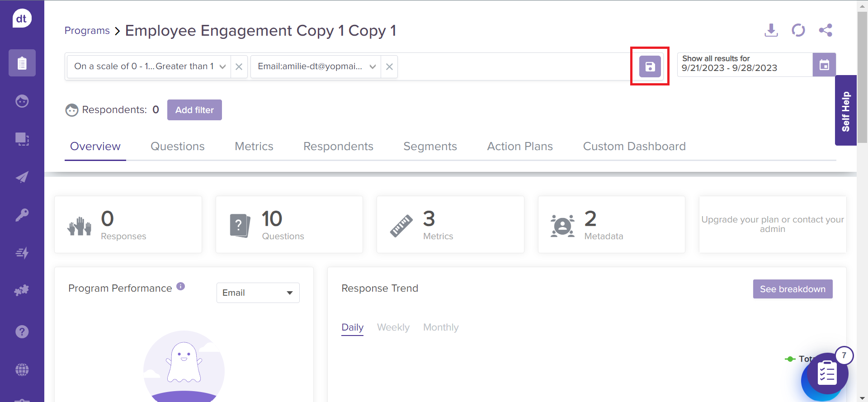Viewport: 868px width, 402px height.
Task: Expand the scale question filter dropdown
Action: [222, 67]
